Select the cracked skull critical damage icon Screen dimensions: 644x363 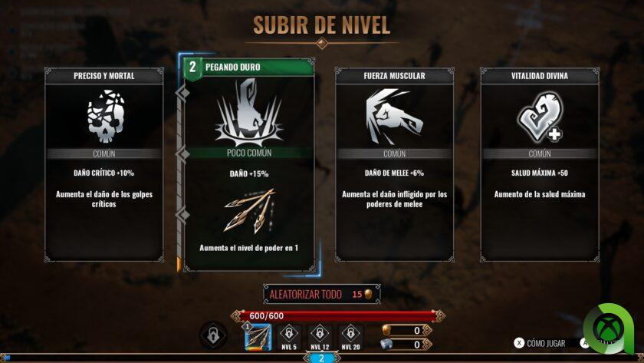click(x=106, y=117)
